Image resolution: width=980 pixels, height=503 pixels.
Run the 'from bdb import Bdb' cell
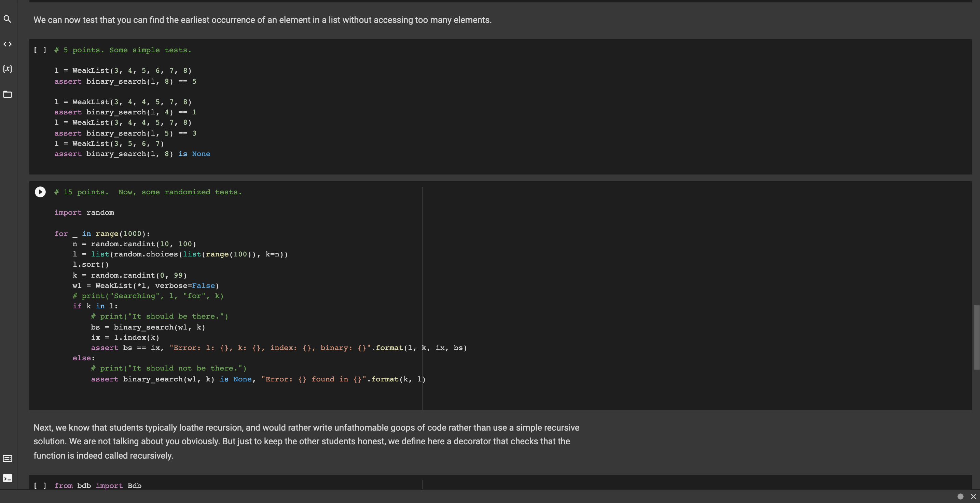coord(40,486)
